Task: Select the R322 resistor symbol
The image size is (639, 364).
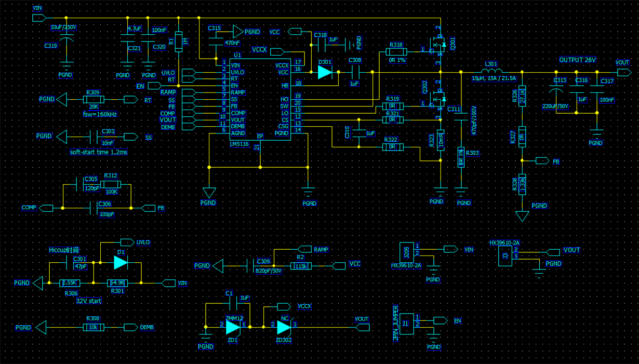Action: pyautogui.click(x=392, y=147)
